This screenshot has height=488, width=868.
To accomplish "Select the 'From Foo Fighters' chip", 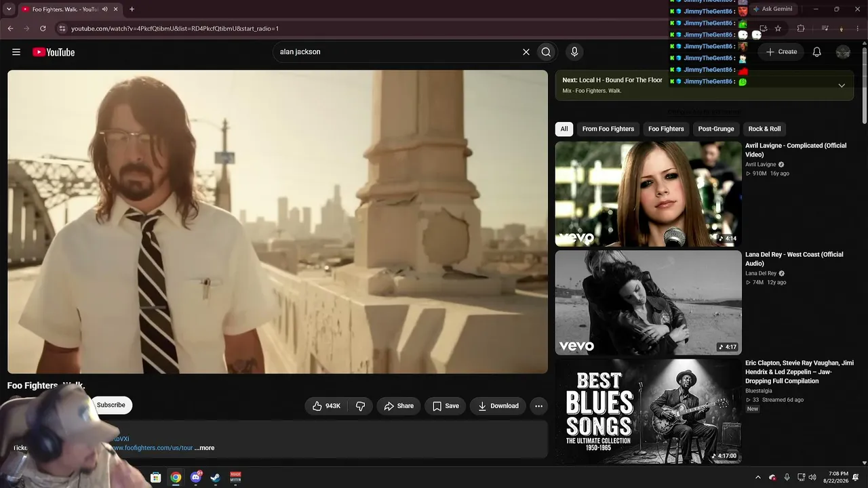I will [x=608, y=129].
